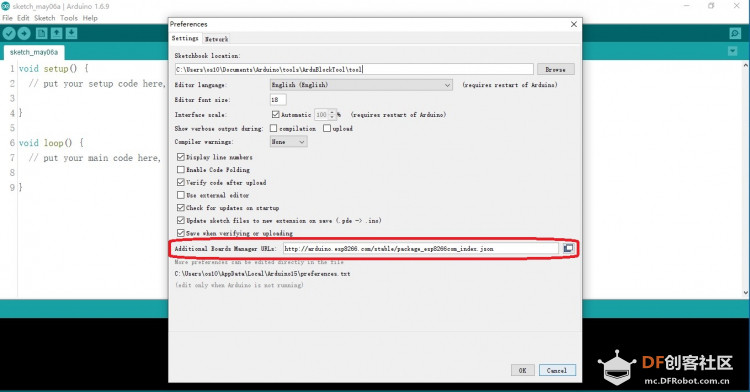Click the scrollbar down arrow in editor
750x392 pixels.
pyautogui.click(x=746, y=293)
